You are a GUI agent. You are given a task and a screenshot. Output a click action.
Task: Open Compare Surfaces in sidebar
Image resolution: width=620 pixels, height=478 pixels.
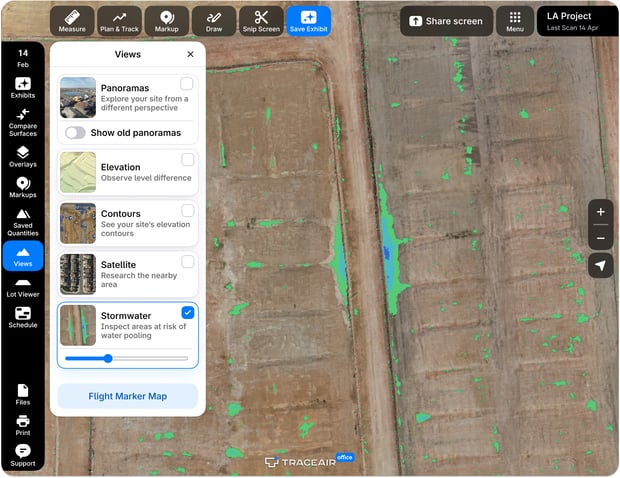pyautogui.click(x=23, y=122)
